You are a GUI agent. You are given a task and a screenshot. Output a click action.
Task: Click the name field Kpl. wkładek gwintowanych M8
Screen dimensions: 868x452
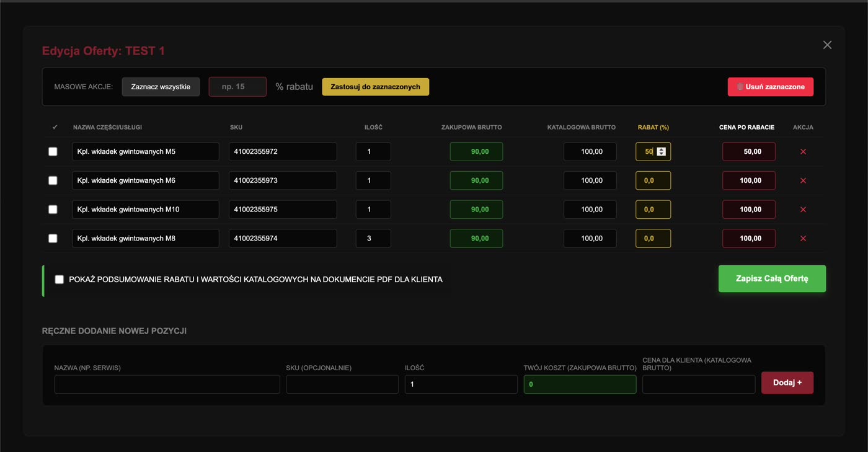pyautogui.click(x=146, y=238)
